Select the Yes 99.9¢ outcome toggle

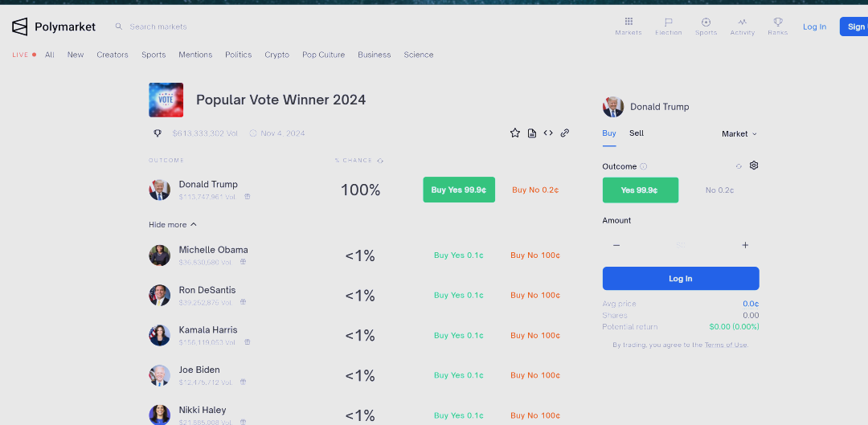(x=640, y=190)
